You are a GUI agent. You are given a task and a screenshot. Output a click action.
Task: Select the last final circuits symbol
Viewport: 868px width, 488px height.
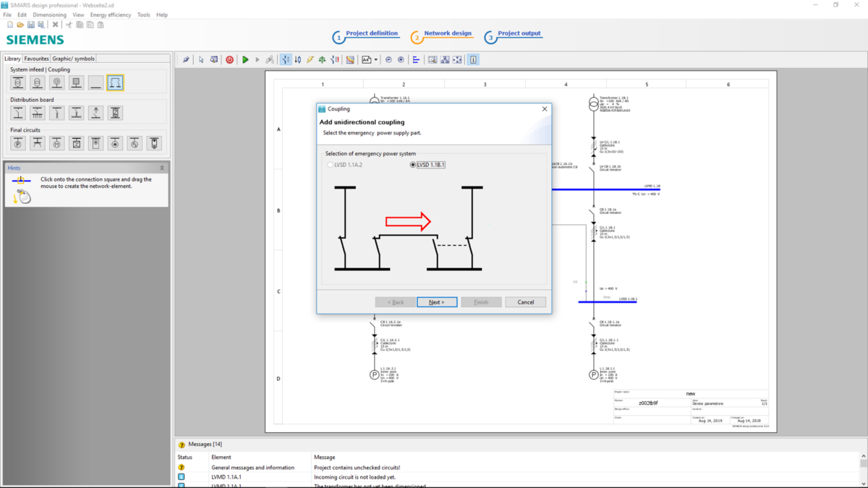pyautogui.click(x=154, y=143)
